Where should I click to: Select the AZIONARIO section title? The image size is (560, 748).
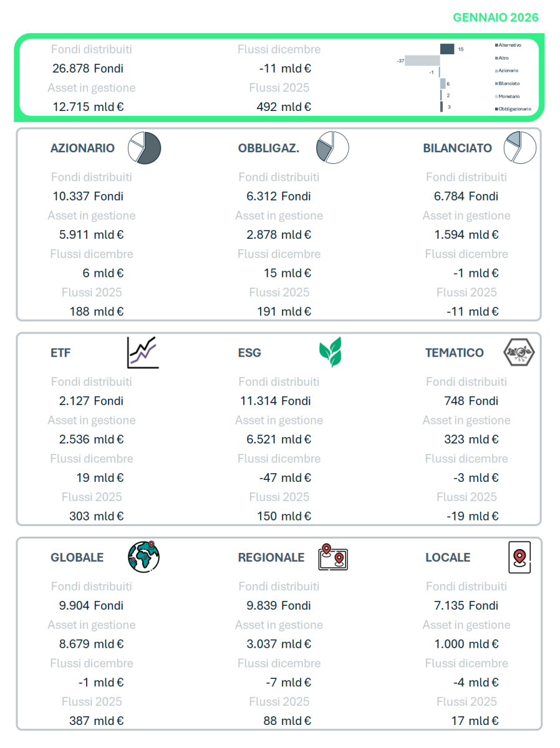coord(82,148)
